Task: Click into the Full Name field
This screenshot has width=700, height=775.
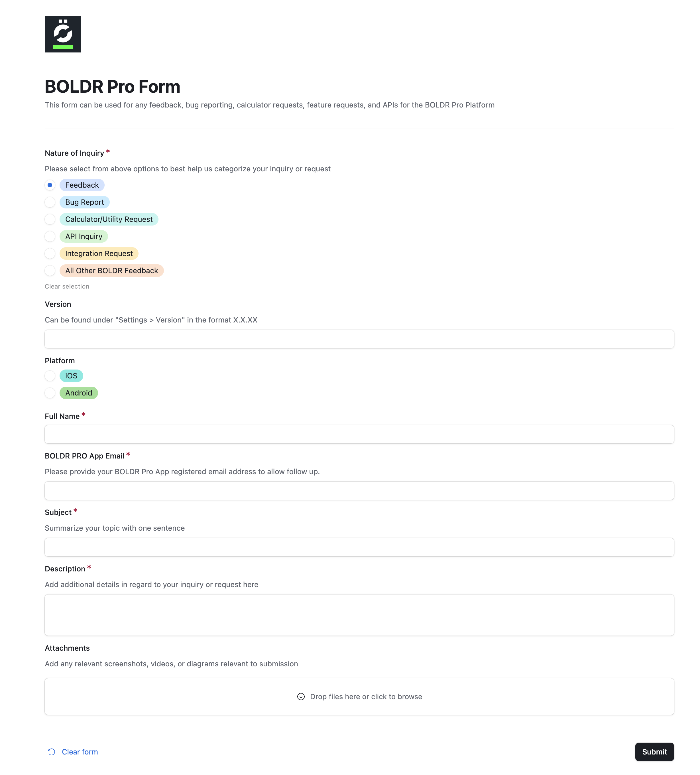Action: [359, 434]
